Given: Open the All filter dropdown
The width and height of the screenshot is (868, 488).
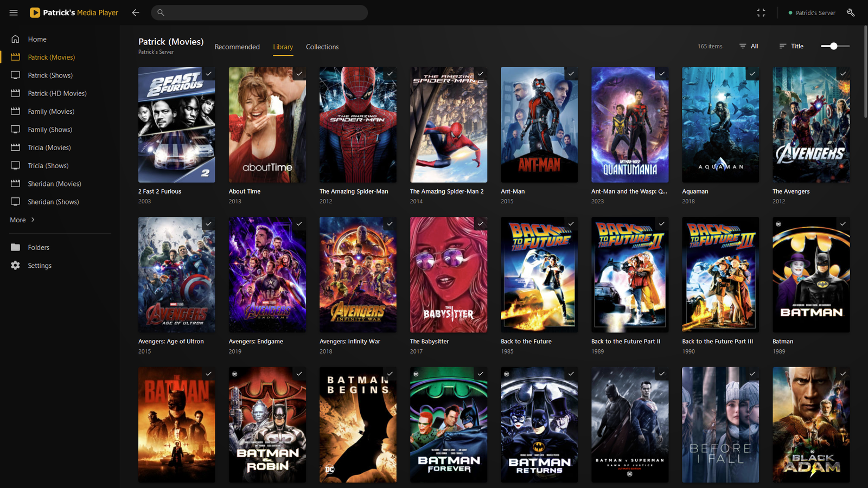Looking at the screenshot, I should click(x=749, y=46).
